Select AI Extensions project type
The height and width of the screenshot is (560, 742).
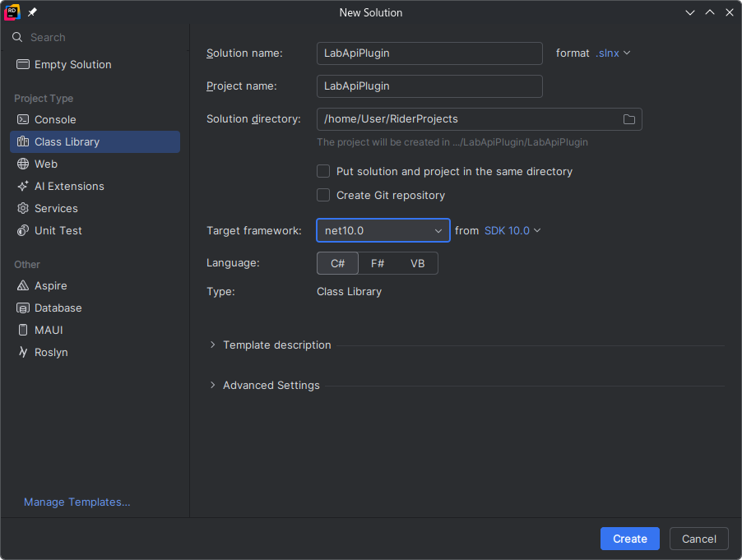[x=95, y=187]
